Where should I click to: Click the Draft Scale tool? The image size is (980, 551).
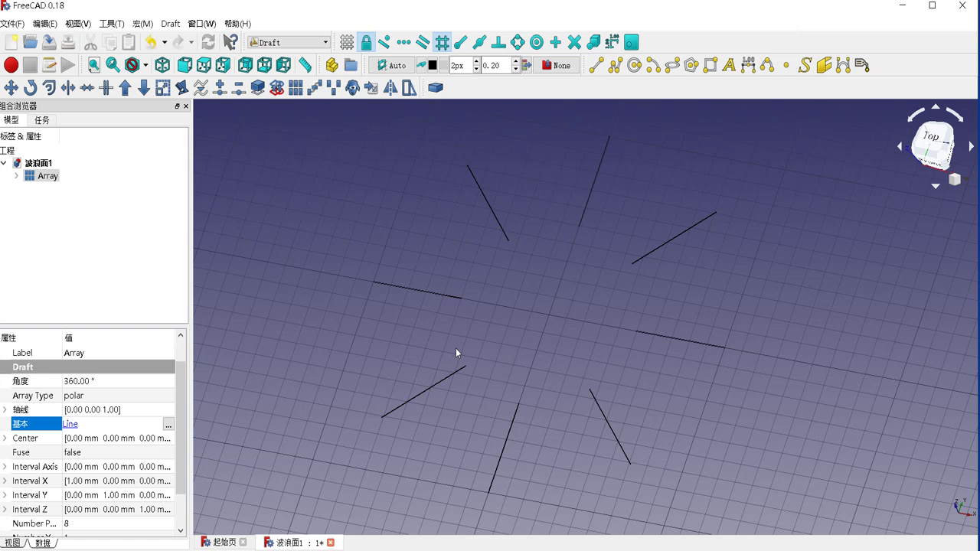(x=163, y=88)
